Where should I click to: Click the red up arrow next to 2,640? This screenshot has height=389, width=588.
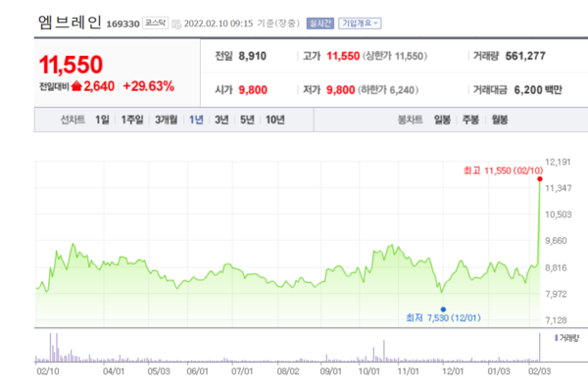(x=76, y=86)
